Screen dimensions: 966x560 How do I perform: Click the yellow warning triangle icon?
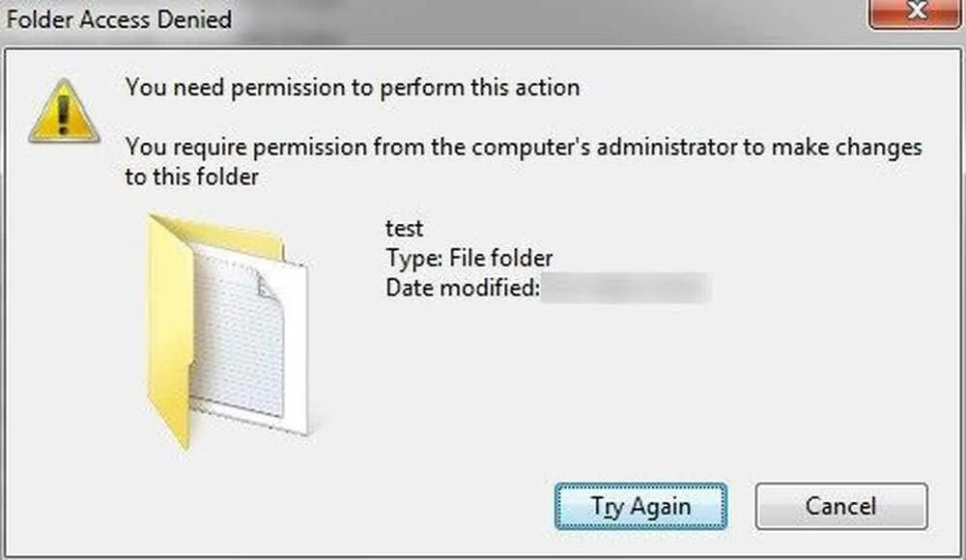64,112
